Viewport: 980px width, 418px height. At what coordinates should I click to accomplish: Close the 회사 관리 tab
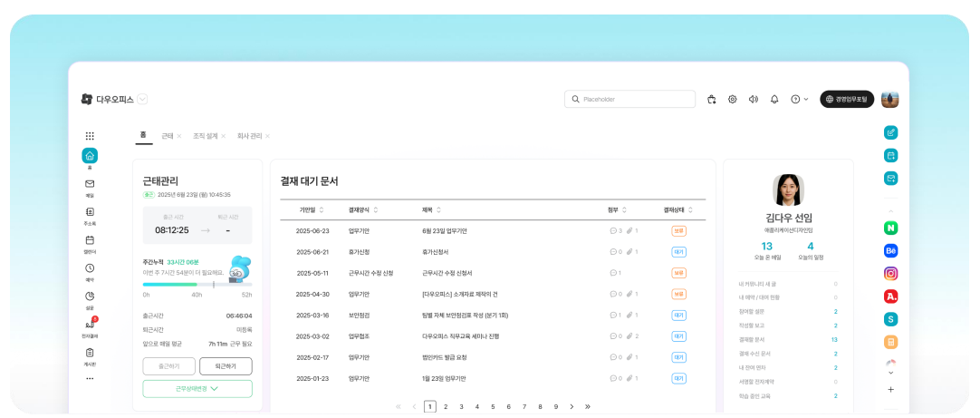tap(267, 136)
